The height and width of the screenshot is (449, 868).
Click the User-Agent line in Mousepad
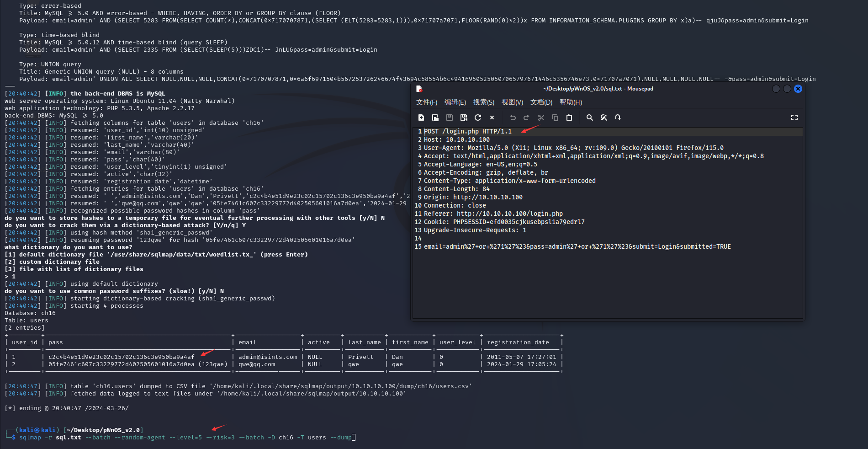click(574, 148)
